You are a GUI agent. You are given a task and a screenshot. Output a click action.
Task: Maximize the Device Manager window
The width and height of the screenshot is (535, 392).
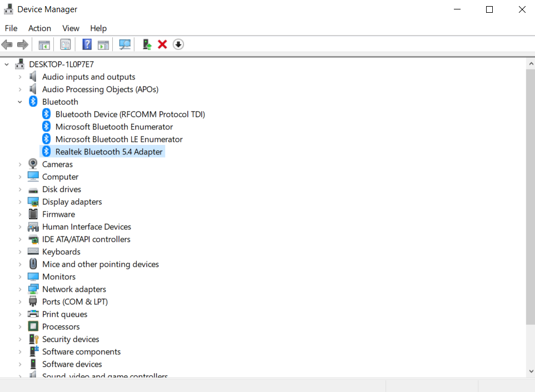point(489,9)
